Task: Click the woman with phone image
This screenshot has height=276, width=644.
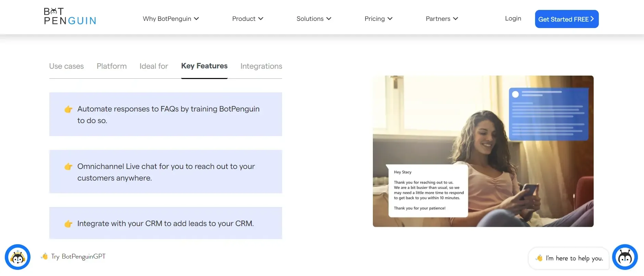Action: point(483,151)
